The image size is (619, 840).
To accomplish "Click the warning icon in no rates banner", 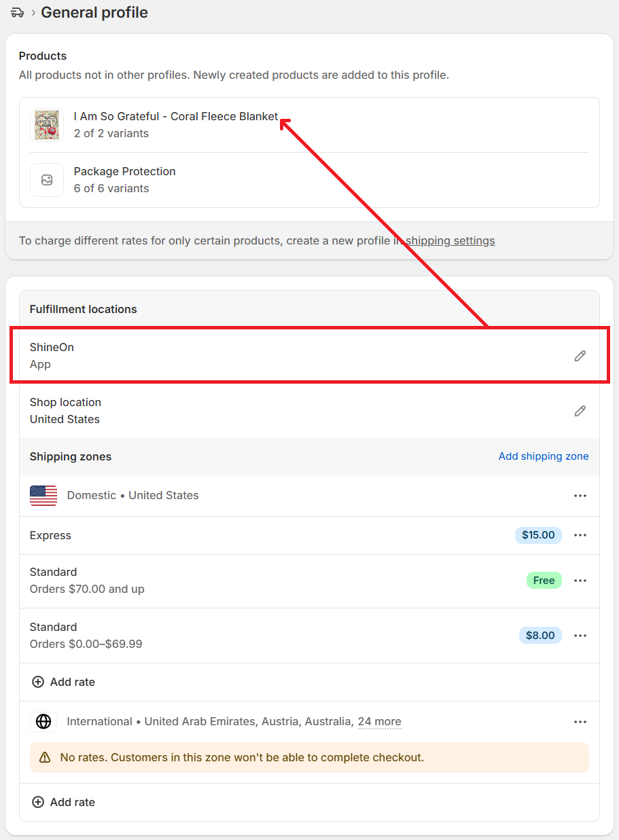I will (x=45, y=757).
